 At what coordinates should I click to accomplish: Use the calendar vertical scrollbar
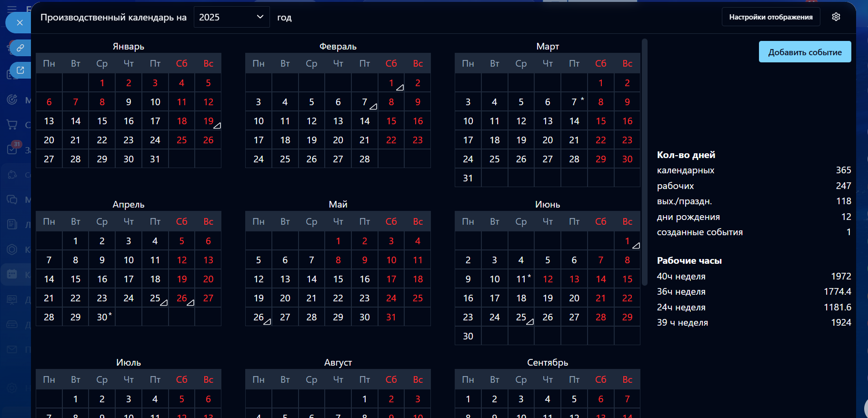645,162
